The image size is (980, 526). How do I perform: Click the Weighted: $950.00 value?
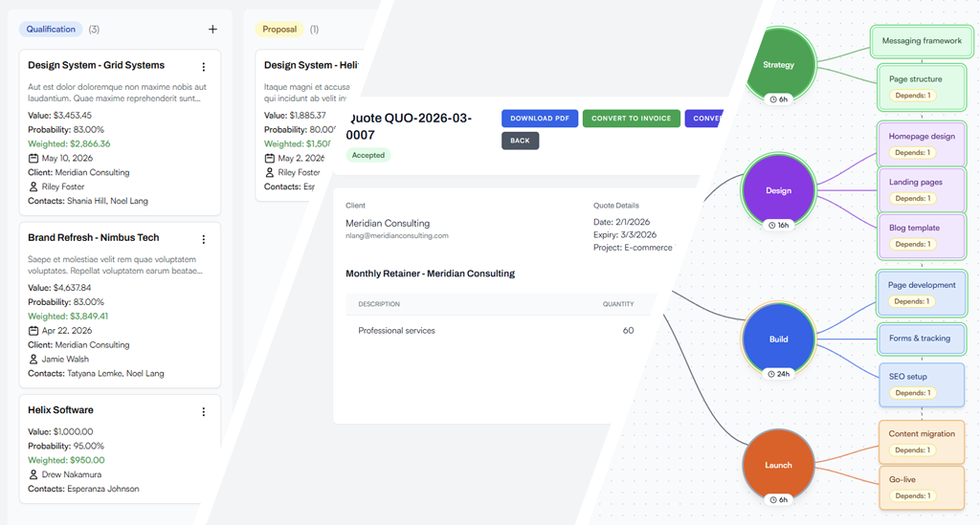(66, 460)
